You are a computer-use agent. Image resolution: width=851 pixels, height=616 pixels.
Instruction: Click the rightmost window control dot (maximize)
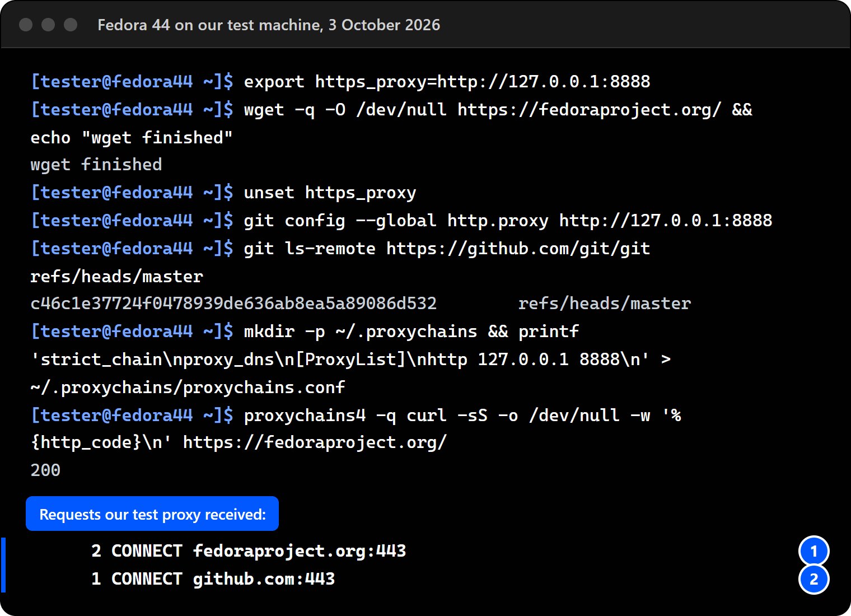(71, 25)
